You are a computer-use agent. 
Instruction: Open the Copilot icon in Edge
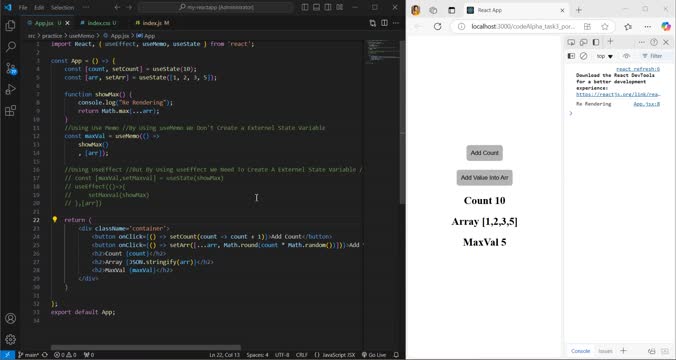coord(666,26)
